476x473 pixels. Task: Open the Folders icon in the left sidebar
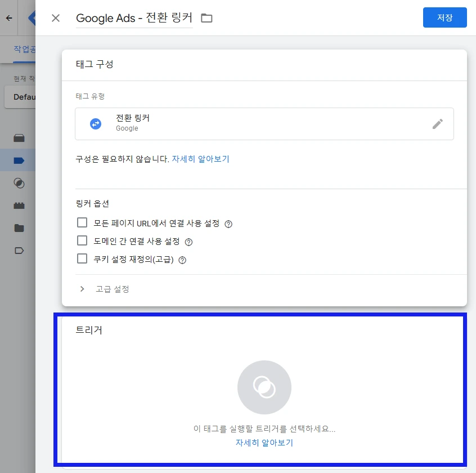[19, 228]
